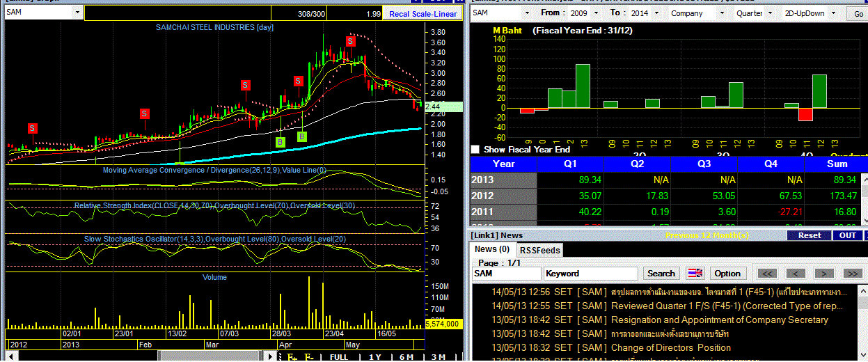Click the OUT button in News header
Viewport: 868px width, 362px height.
tap(847, 235)
